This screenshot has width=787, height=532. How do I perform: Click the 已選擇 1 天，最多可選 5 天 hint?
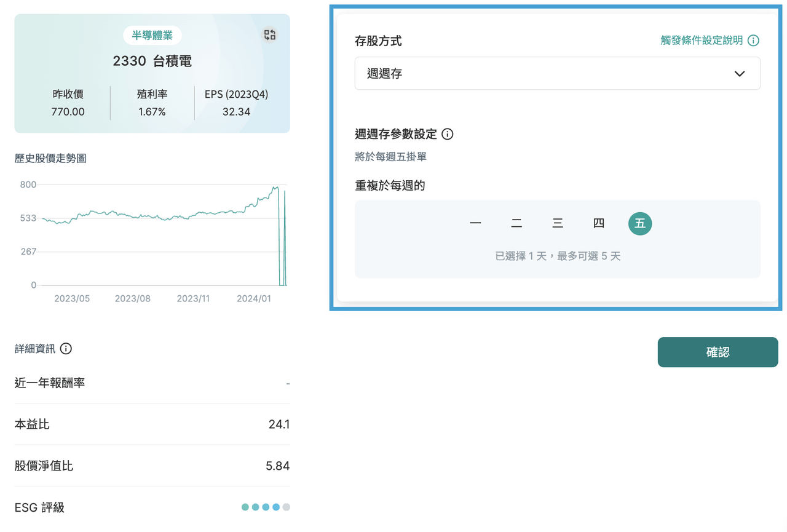click(x=558, y=256)
